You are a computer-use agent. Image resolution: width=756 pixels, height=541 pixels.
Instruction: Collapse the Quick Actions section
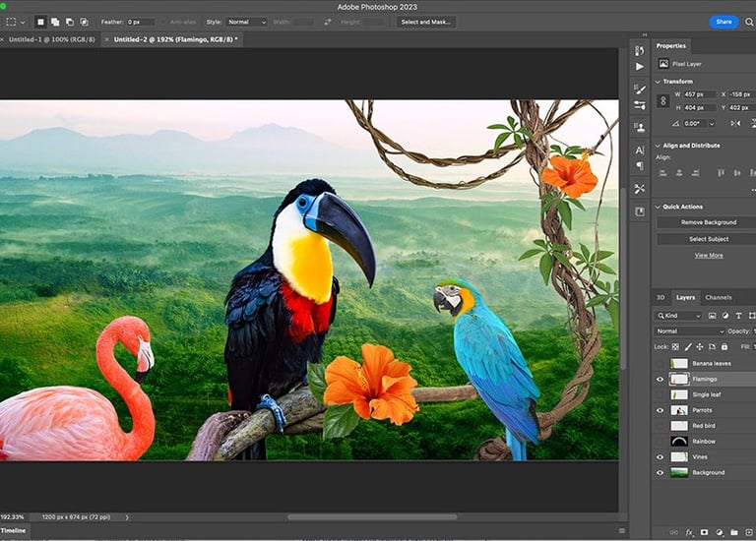click(x=658, y=207)
